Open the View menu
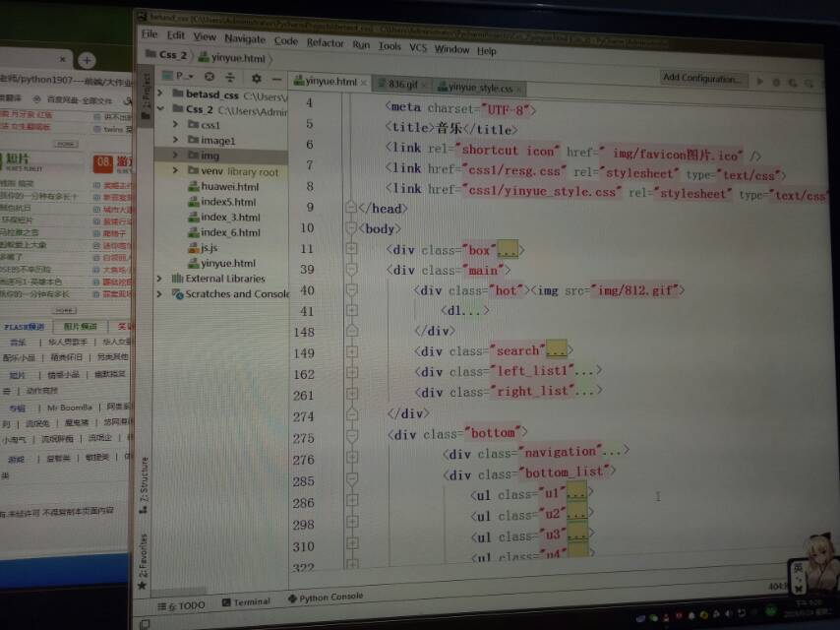Image resolution: width=840 pixels, height=630 pixels. pyautogui.click(x=205, y=36)
